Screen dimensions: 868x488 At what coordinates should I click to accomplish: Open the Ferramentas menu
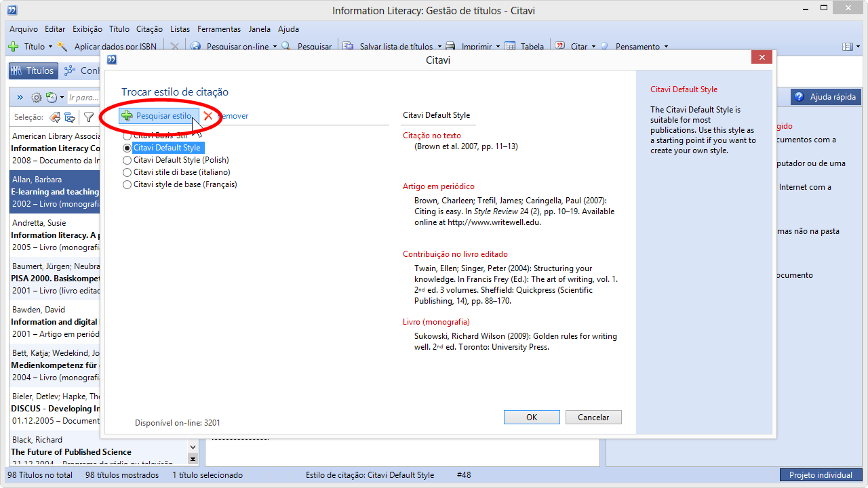[219, 29]
